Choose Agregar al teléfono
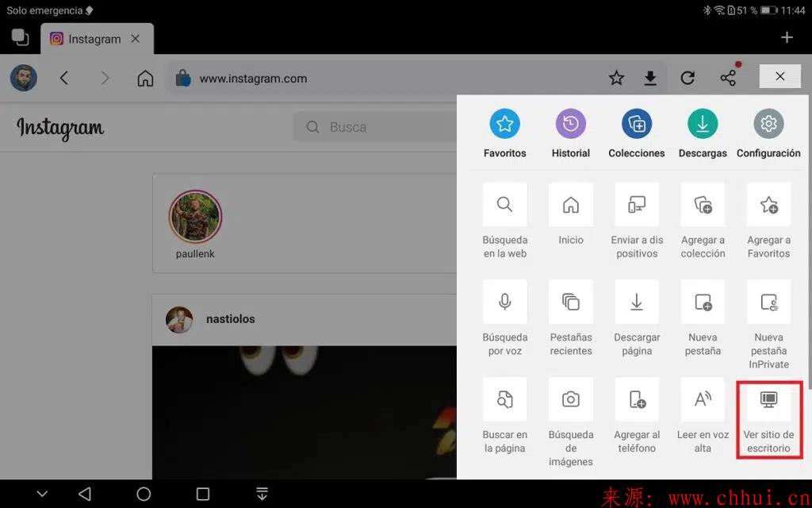 (x=637, y=416)
